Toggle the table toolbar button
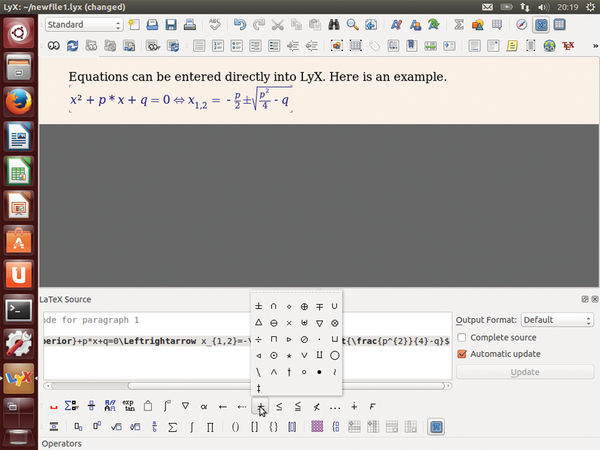 point(559,25)
